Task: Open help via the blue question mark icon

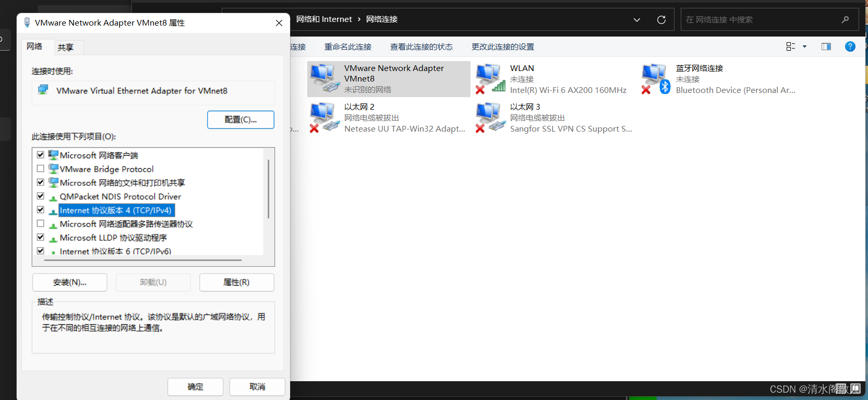Action: pyautogui.click(x=850, y=46)
